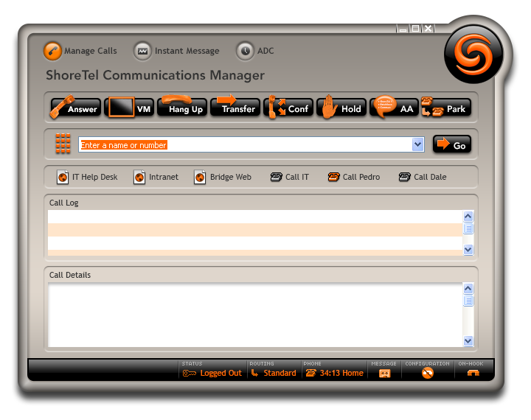This screenshot has height=420, width=531.
Task: Click Call Details scroll down arrow
Action: [x=468, y=341]
